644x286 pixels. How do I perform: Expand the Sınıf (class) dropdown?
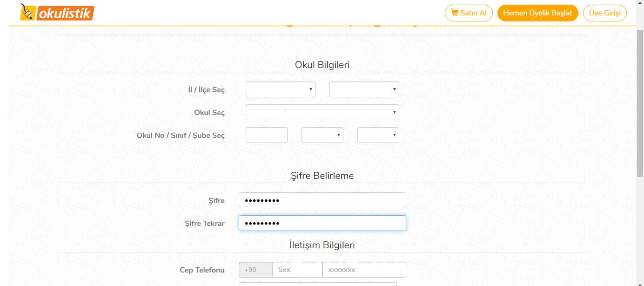click(322, 135)
